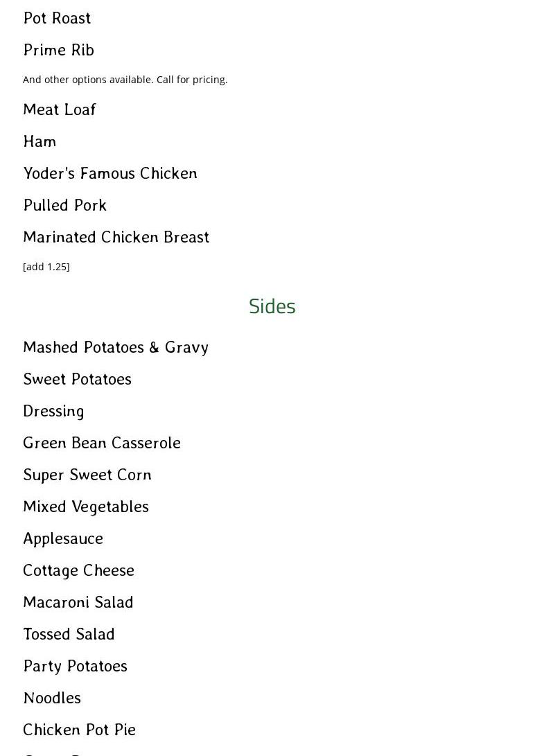Viewport: 544px width, 756px height.
Task: Select Super Sweet Corn
Action: (87, 475)
